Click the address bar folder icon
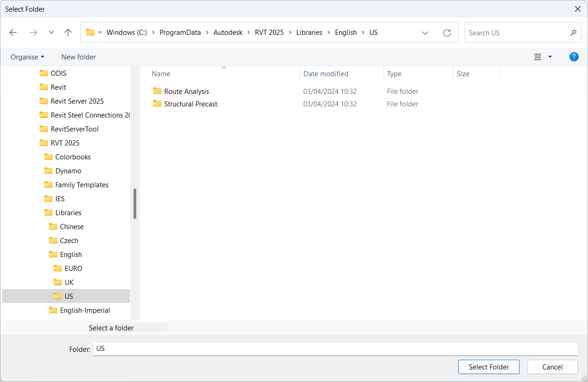588x382 pixels. point(90,33)
